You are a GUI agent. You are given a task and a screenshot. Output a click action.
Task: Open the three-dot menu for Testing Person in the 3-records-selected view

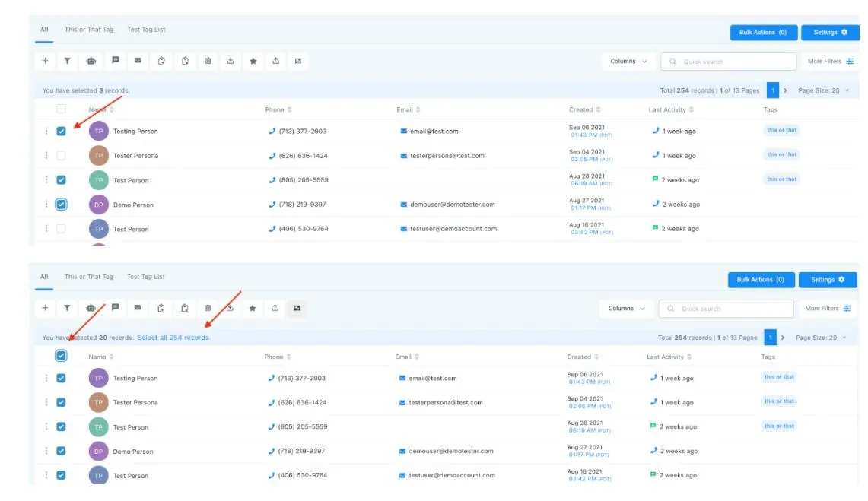(x=46, y=131)
